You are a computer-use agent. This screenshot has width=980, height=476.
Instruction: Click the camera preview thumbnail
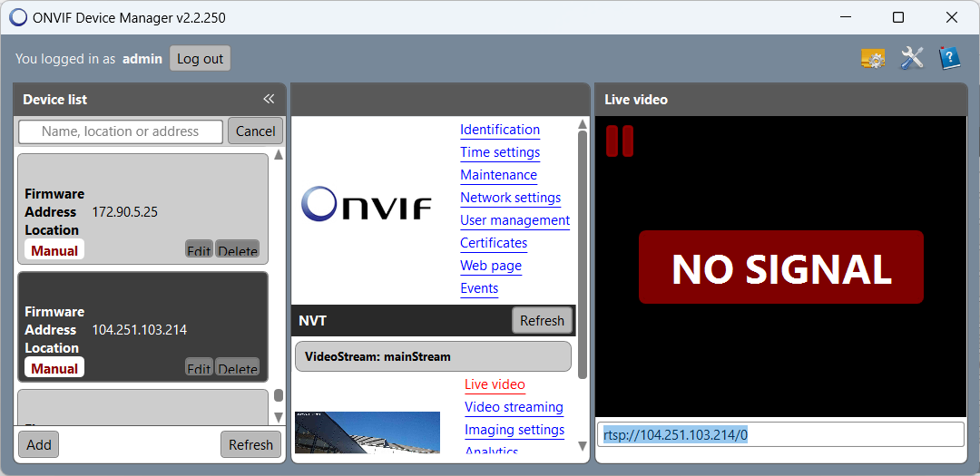(367, 433)
